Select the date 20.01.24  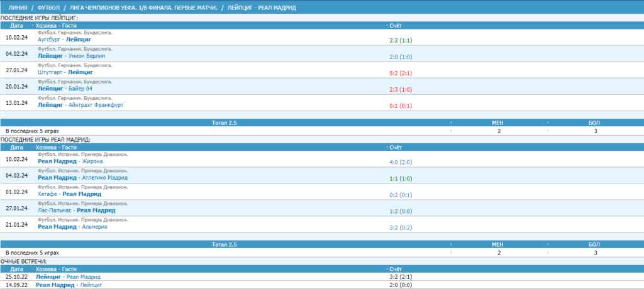[17, 86]
